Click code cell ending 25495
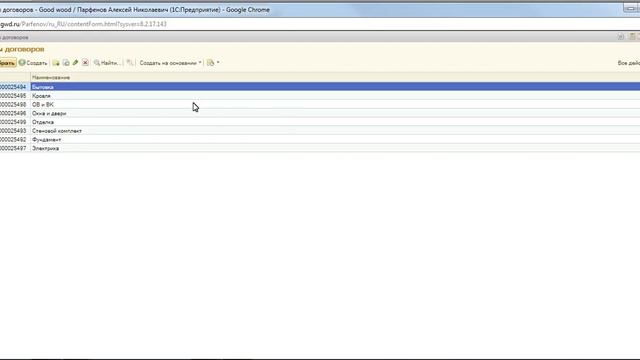 tap(15, 96)
